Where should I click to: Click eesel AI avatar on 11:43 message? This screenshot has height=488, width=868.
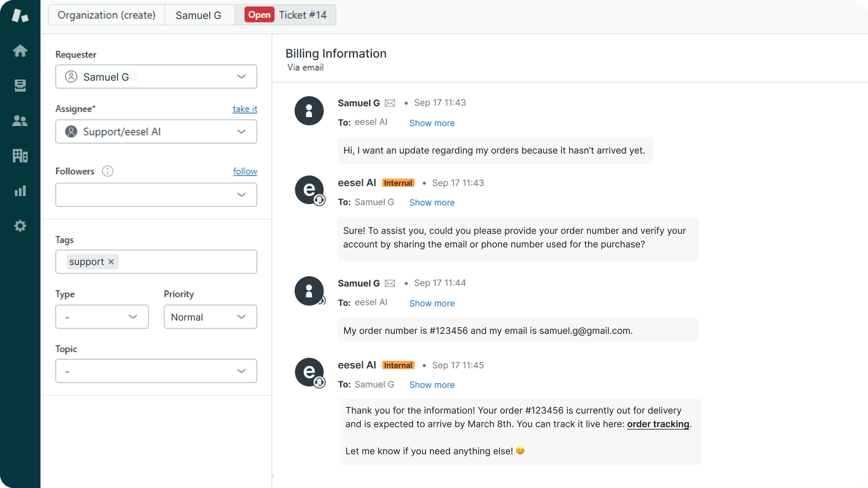point(310,190)
